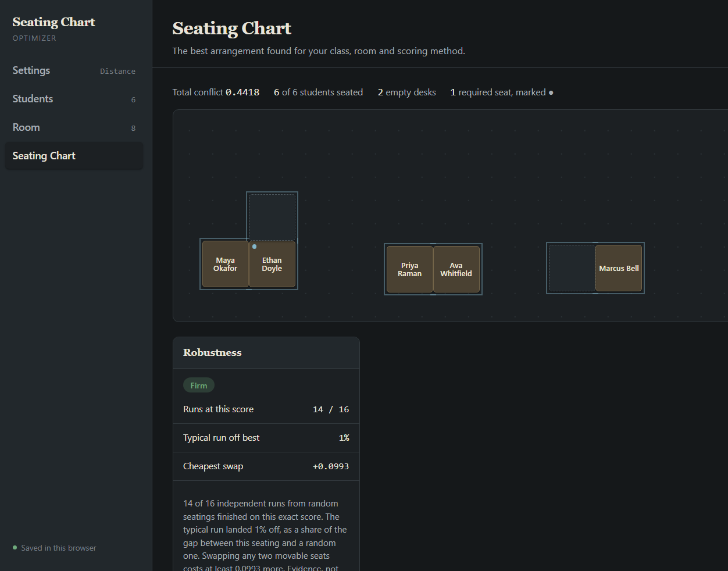Viewport: 728px width, 571px height.
Task: Click the Robustness panel heading
Action: [212, 352]
